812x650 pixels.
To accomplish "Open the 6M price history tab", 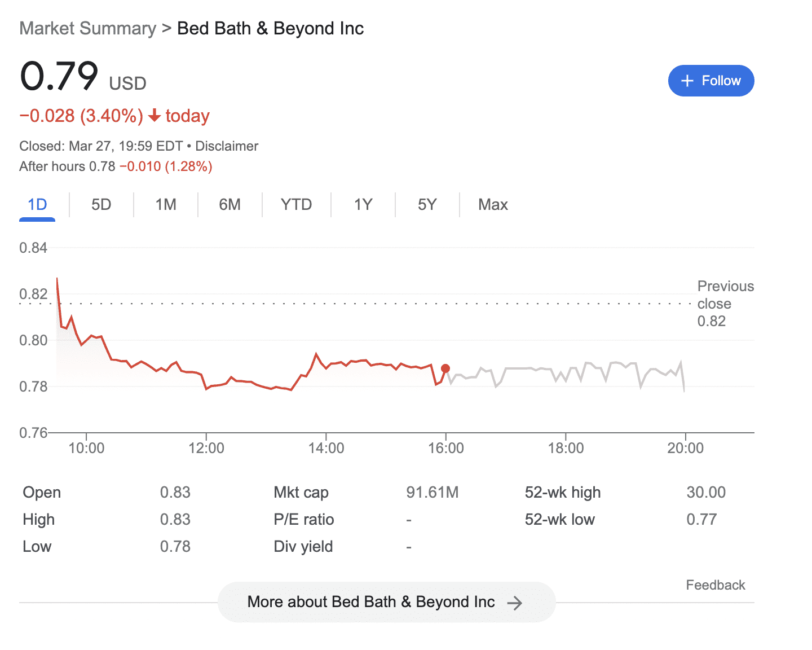I will click(x=230, y=204).
